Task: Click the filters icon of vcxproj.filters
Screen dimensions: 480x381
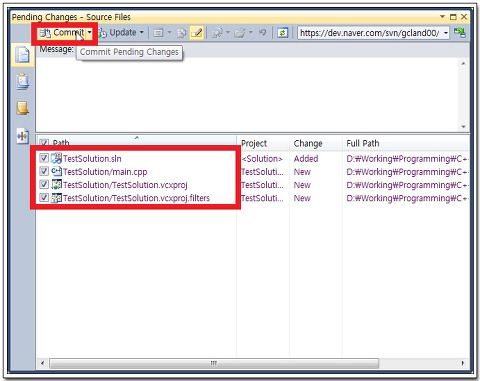Action: (x=56, y=198)
